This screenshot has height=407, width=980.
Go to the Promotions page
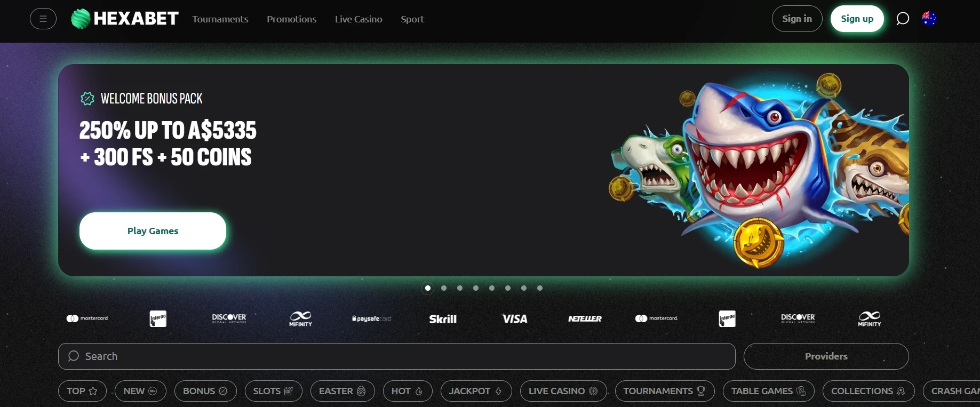[x=292, y=19]
